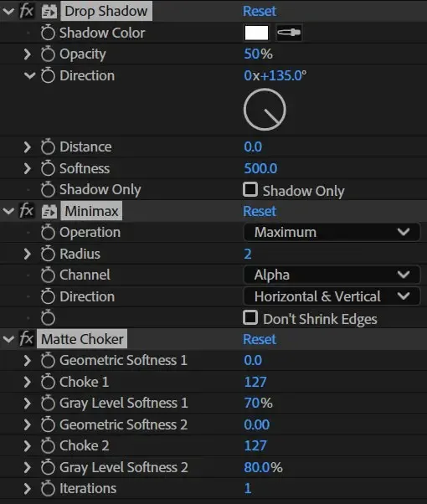Click the Direction angle dial control
This screenshot has height=504, width=427.
click(265, 110)
